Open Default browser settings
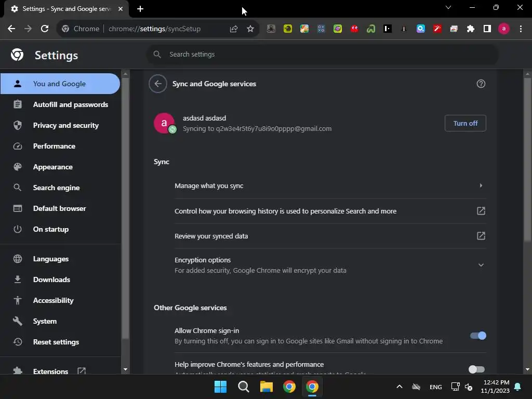 click(60, 208)
